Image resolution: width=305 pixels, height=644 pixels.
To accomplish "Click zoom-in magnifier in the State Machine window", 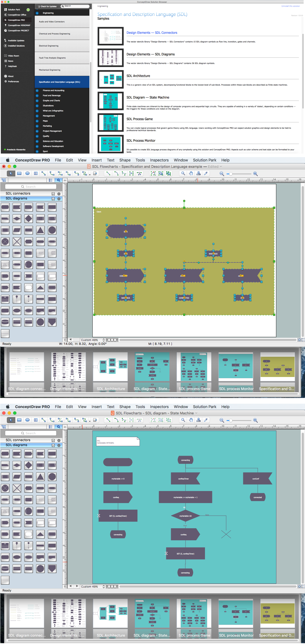I will [255, 420].
